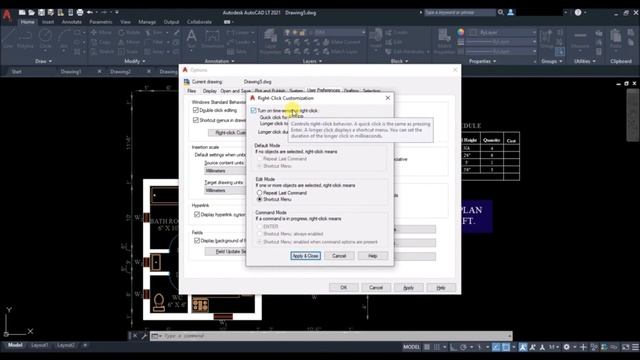Expand the Annotation panel dropdown
This screenshot has width=640, height=360.
click(x=220, y=61)
